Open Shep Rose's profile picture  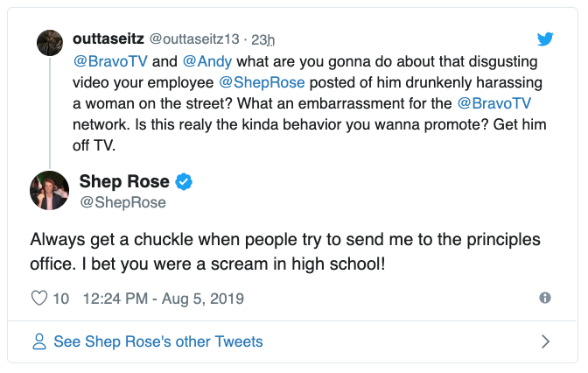[x=50, y=190]
